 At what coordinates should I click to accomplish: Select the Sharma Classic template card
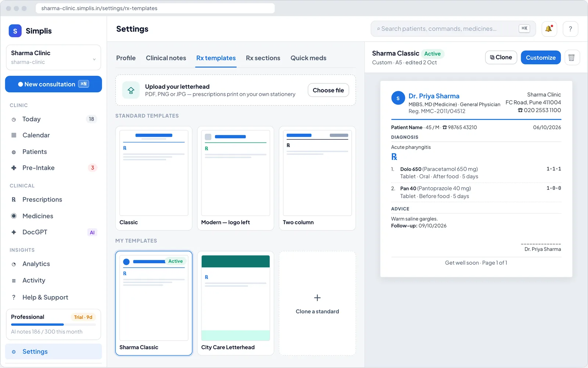(154, 303)
